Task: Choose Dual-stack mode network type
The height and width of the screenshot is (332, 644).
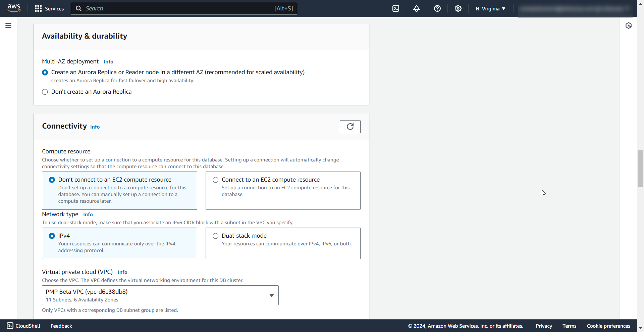Action: click(x=216, y=236)
